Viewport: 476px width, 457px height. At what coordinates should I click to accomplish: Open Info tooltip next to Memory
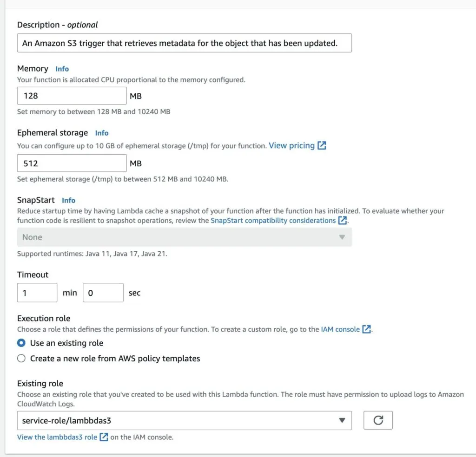tap(62, 68)
